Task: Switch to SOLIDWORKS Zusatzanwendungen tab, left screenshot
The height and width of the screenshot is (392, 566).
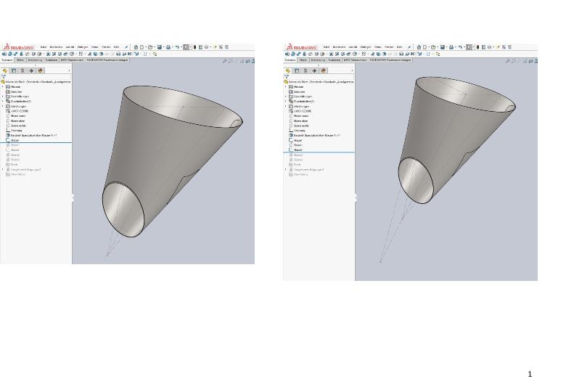Action: [107, 60]
